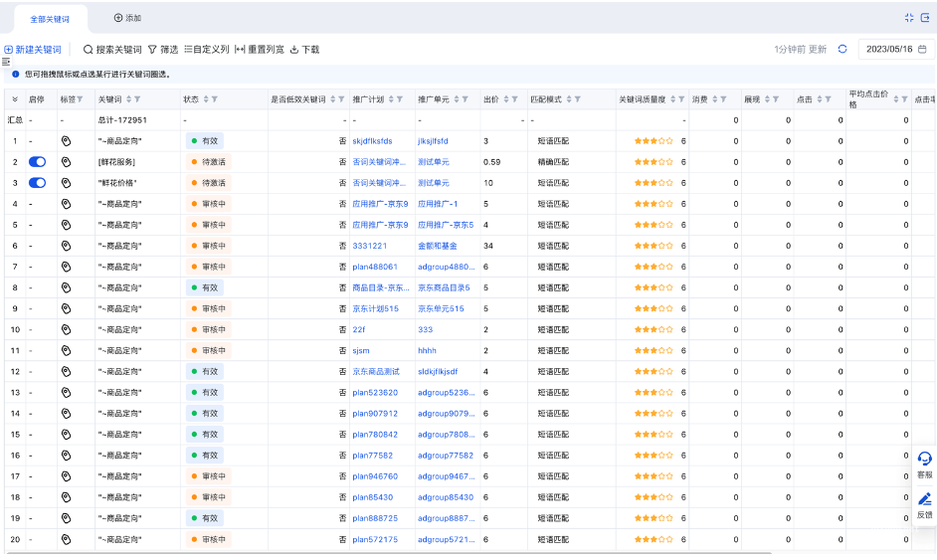Screen dimensions: 937x560
Task: Toggle the 启停 switch for [鲜花服务]
Action: coord(38,162)
